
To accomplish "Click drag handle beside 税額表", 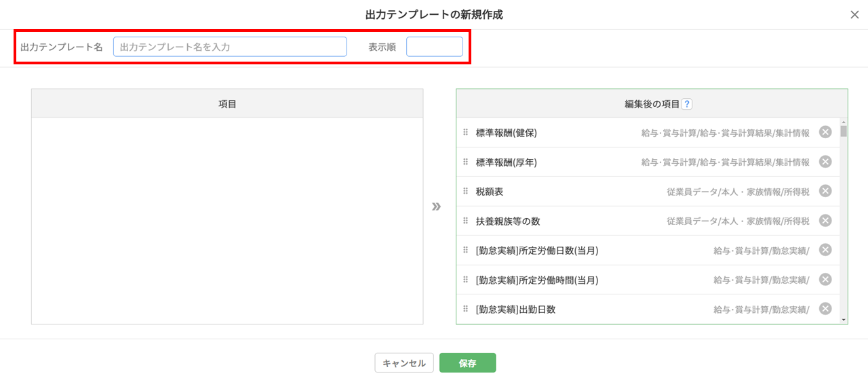I will coord(465,192).
